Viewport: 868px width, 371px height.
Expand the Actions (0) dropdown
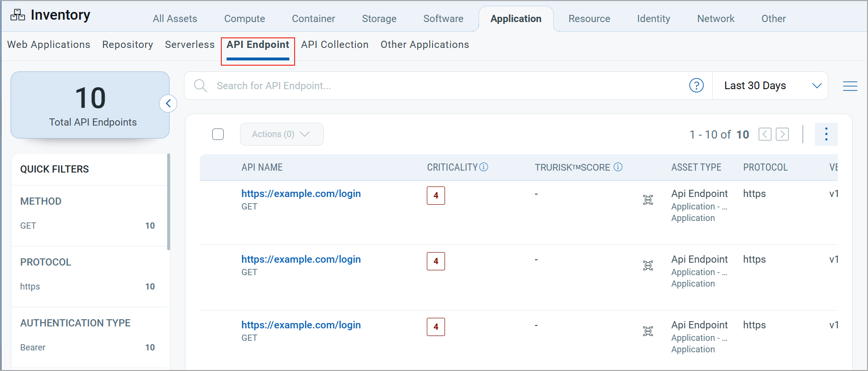point(282,134)
